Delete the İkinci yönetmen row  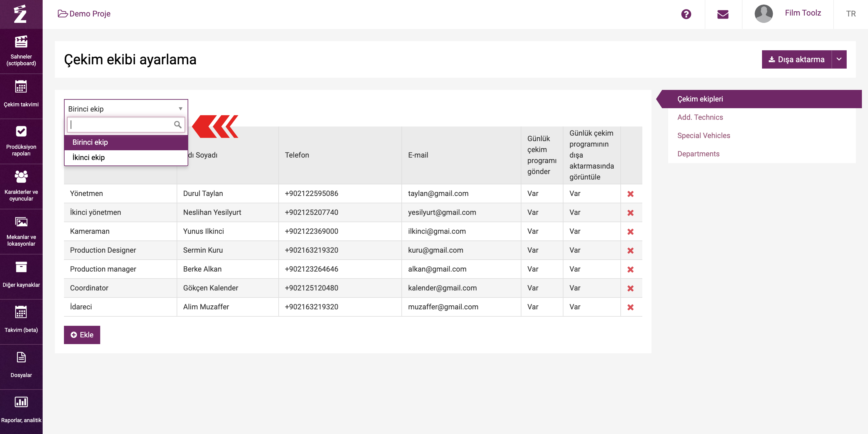(x=630, y=213)
